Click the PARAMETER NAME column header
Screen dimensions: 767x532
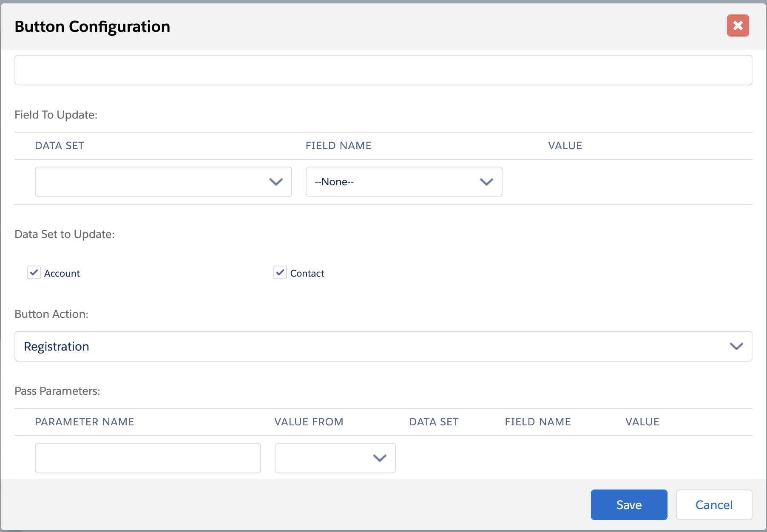(85, 422)
